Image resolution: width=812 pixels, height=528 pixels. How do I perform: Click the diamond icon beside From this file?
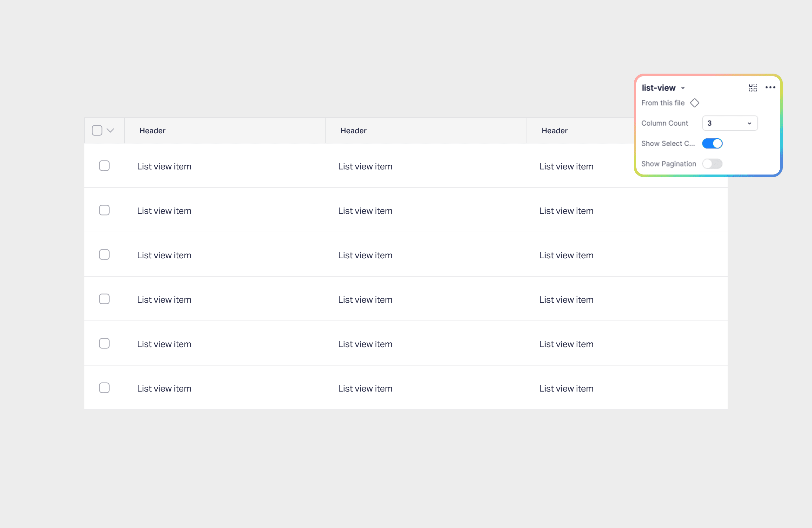coord(694,103)
